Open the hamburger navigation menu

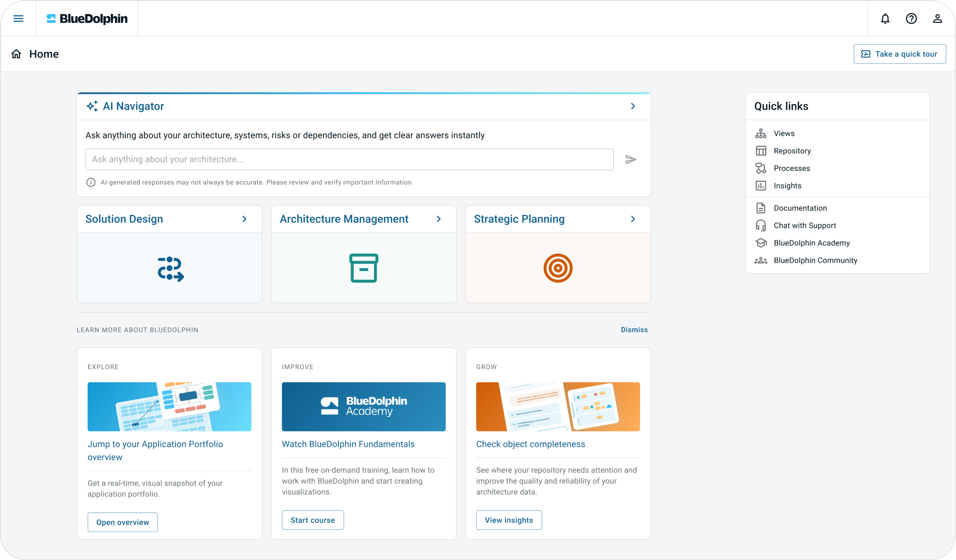[x=18, y=19]
